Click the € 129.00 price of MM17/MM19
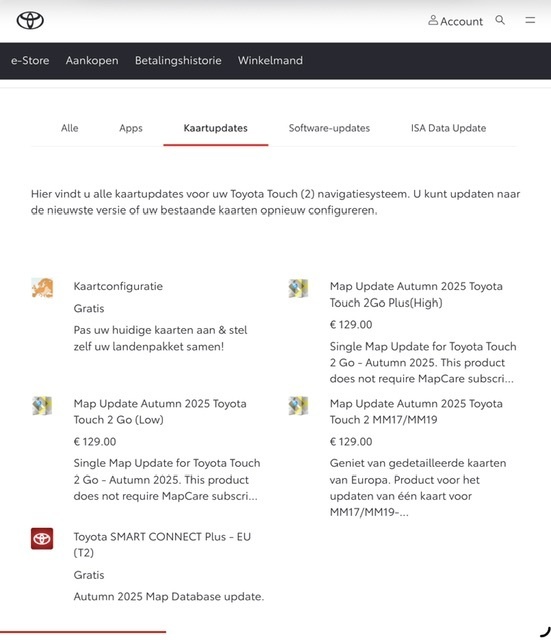The image size is (551, 640). pos(351,442)
